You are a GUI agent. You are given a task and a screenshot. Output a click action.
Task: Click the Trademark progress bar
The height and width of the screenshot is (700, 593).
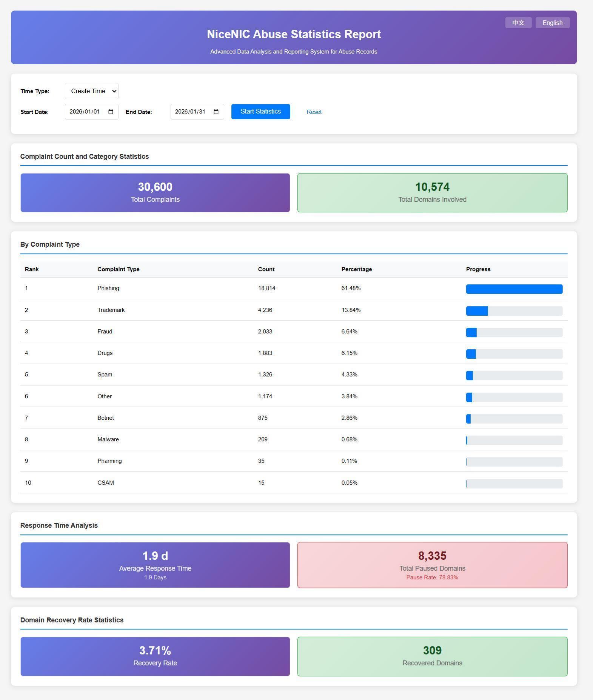(x=514, y=311)
